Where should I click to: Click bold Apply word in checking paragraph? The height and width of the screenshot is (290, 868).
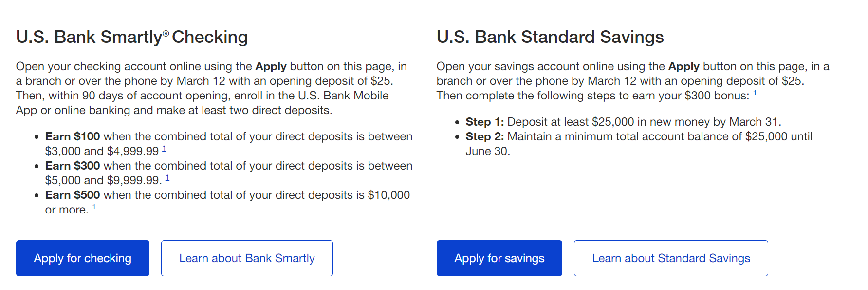click(271, 67)
